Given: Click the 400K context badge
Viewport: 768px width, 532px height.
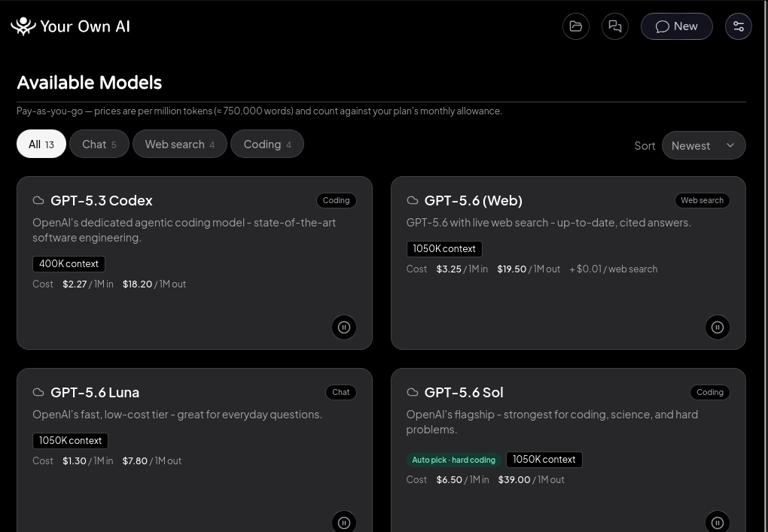Looking at the screenshot, I should (x=69, y=264).
